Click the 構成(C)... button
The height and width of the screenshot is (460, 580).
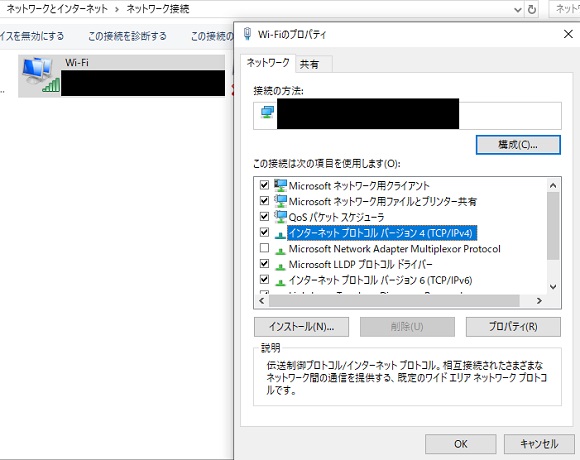coord(518,145)
